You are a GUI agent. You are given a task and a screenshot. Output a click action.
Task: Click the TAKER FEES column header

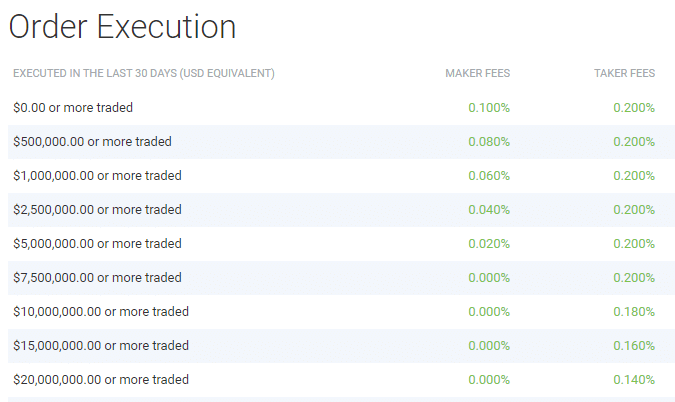point(625,73)
